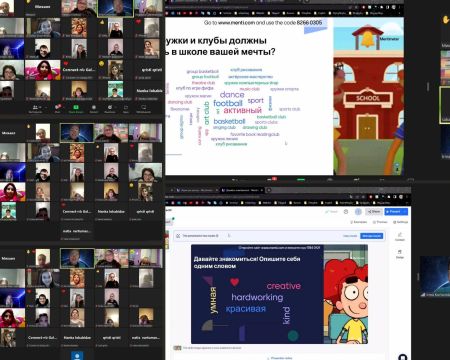The height and width of the screenshot is (360, 450).
Task: Open the Settings tab in Mentimeter editor
Action: [400, 222]
